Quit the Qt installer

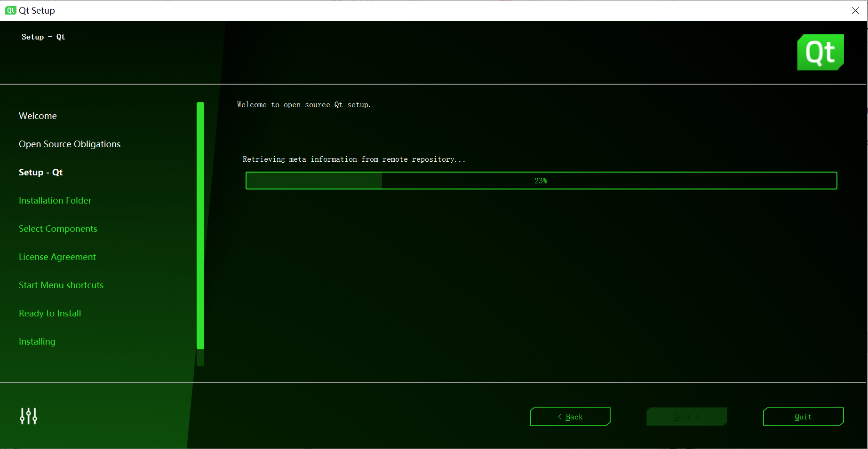tap(804, 417)
